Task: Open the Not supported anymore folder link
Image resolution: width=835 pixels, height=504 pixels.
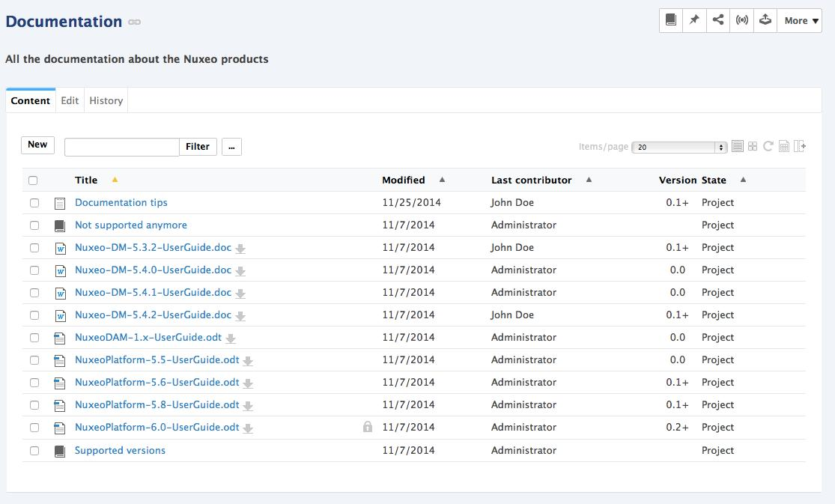Action: (131, 225)
